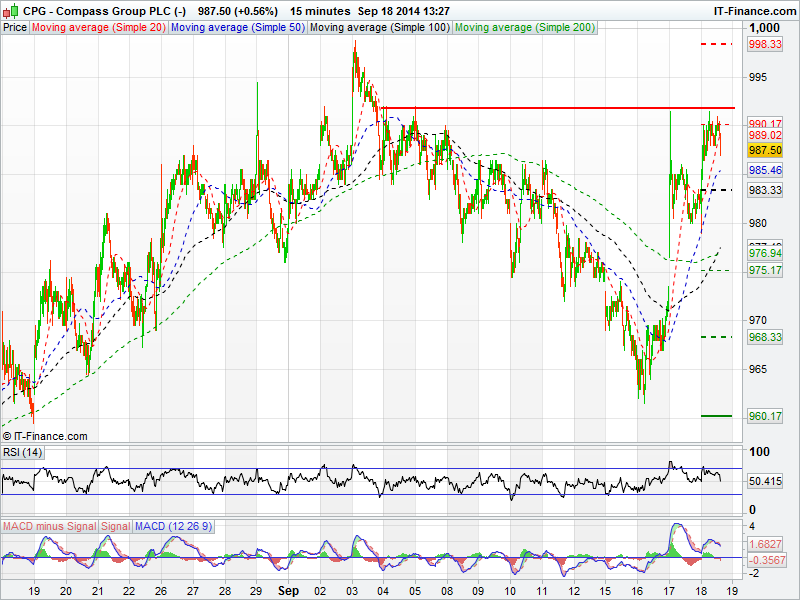Select the Price legend tab

click(15, 28)
